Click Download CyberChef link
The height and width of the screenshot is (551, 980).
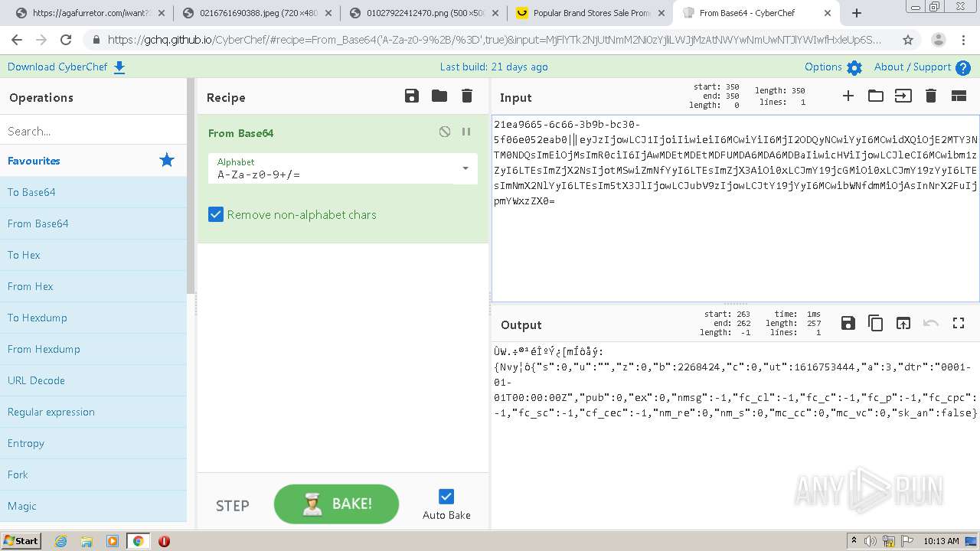66,67
